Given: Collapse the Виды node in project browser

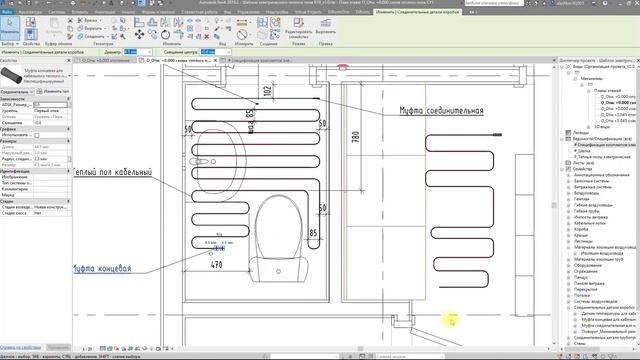Looking at the screenshot, I should 562,66.
